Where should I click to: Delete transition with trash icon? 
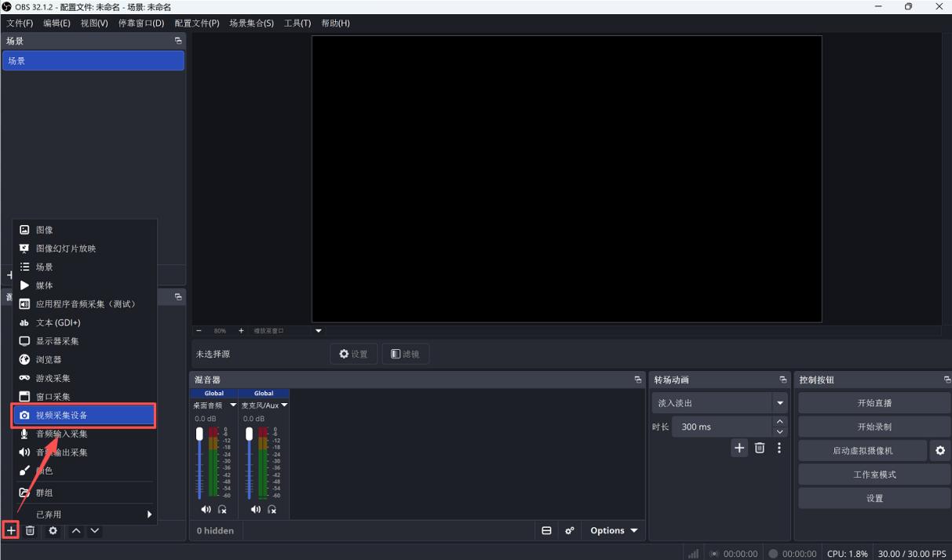pos(760,448)
